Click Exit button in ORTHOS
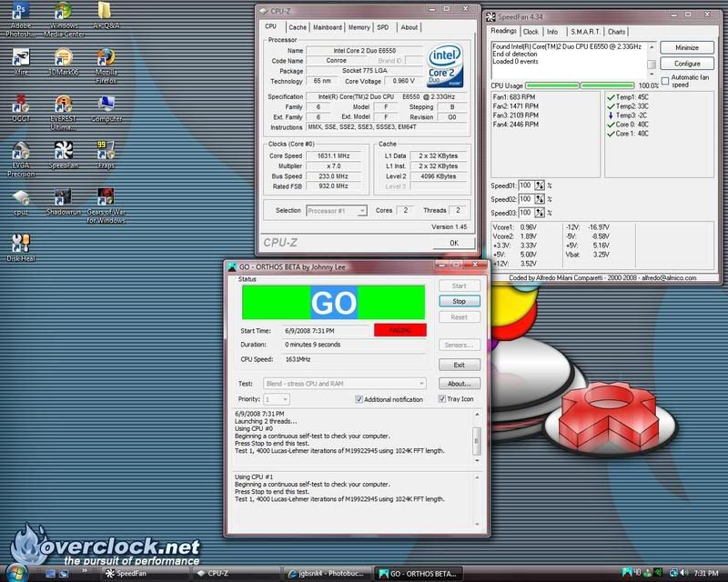This screenshot has width=728, height=582. [460, 365]
